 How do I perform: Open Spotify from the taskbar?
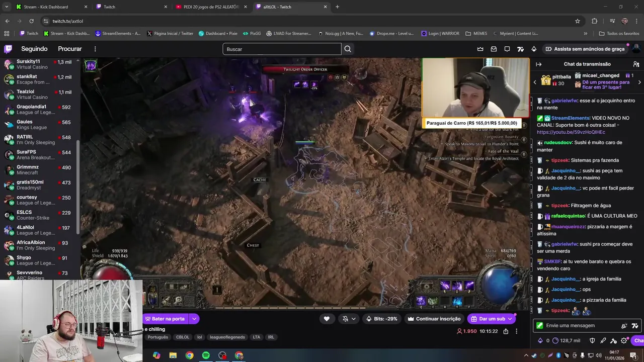click(206, 355)
